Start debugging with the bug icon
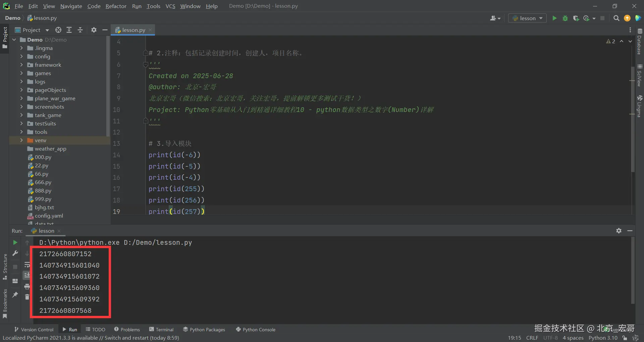 [565, 18]
